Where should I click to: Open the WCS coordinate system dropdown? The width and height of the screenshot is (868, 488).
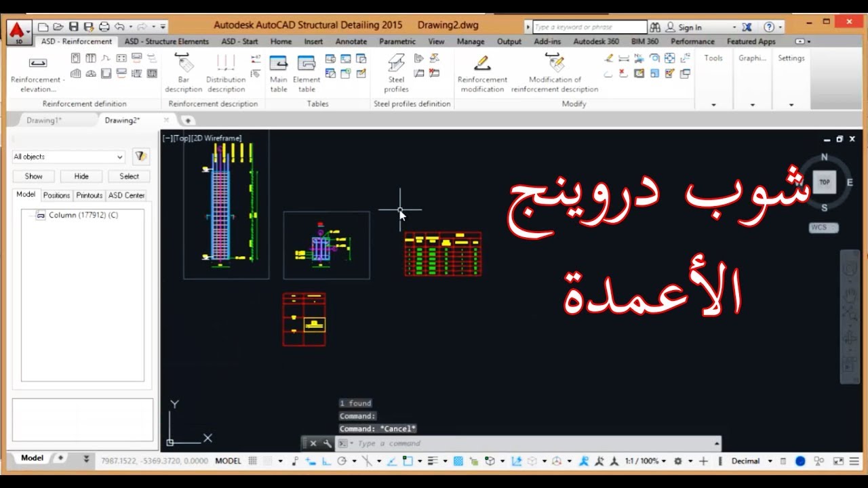pyautogui.click(x=824, y=228)
